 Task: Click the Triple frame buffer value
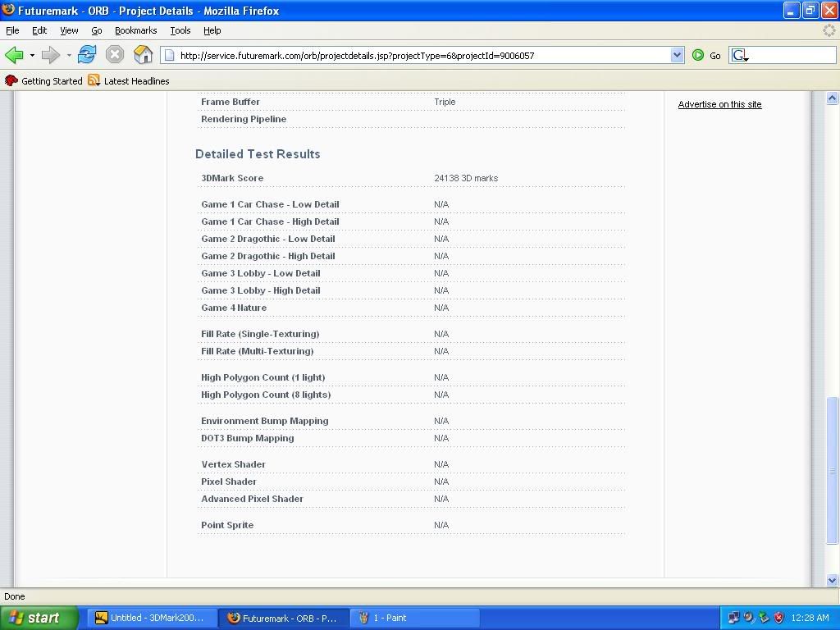445,102
